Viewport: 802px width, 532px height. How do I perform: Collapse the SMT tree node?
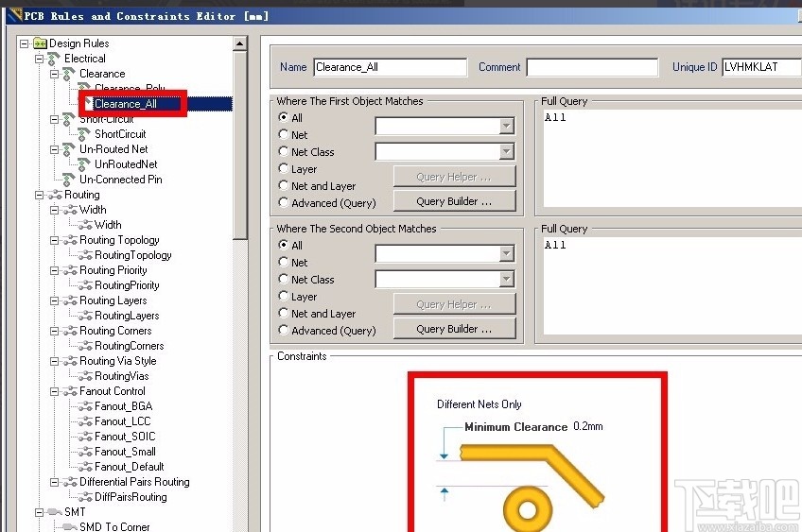pyautogui.click(x=40, y=512)
